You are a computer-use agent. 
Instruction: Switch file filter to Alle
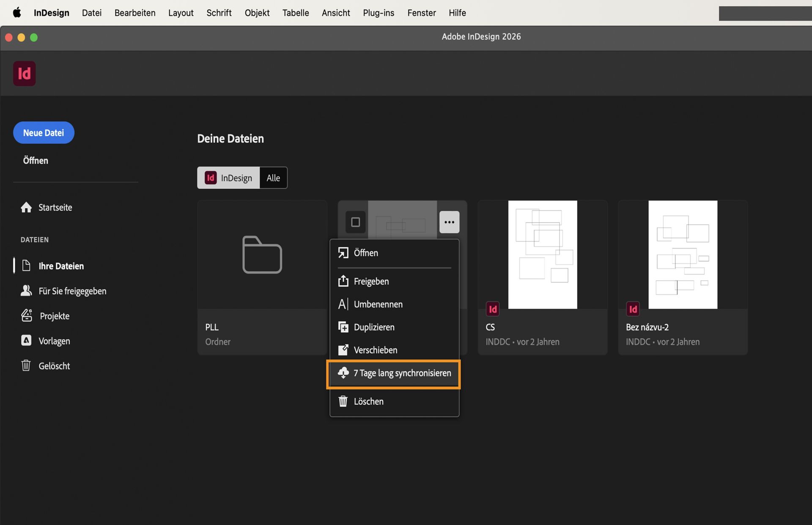coord(273,178)
